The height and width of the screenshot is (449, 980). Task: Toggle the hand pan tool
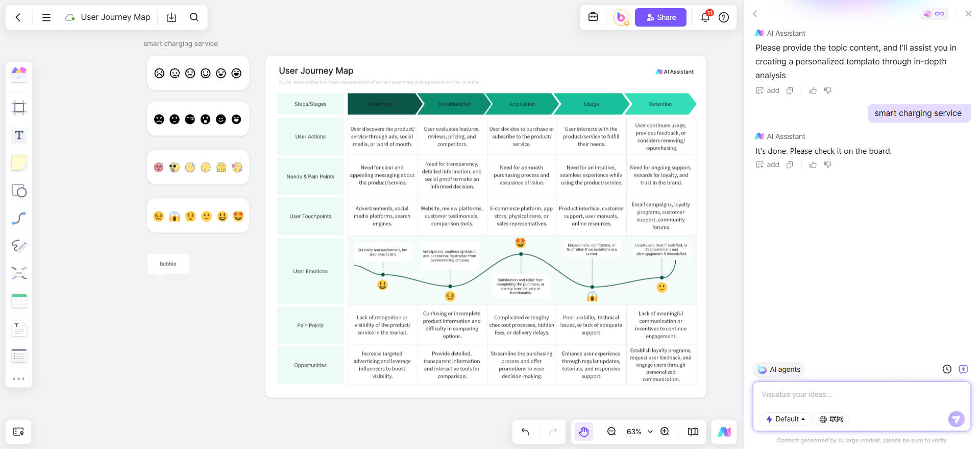(x=584, y=432)
